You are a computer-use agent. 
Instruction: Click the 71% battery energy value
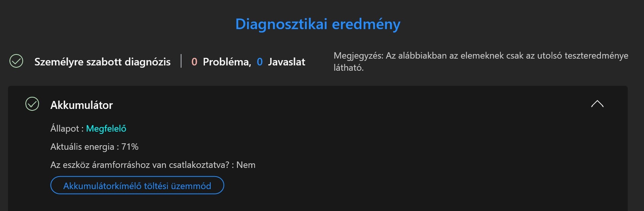click(x=130, y=147)
